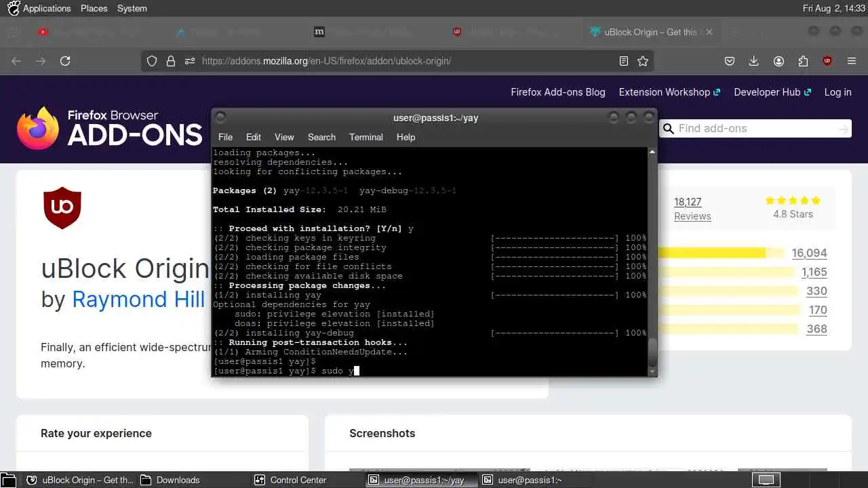The width and height of the screenshot is (868, 488).
Task: Click the 4.8 Stars rating text
Action: click(x=793, y=214)
